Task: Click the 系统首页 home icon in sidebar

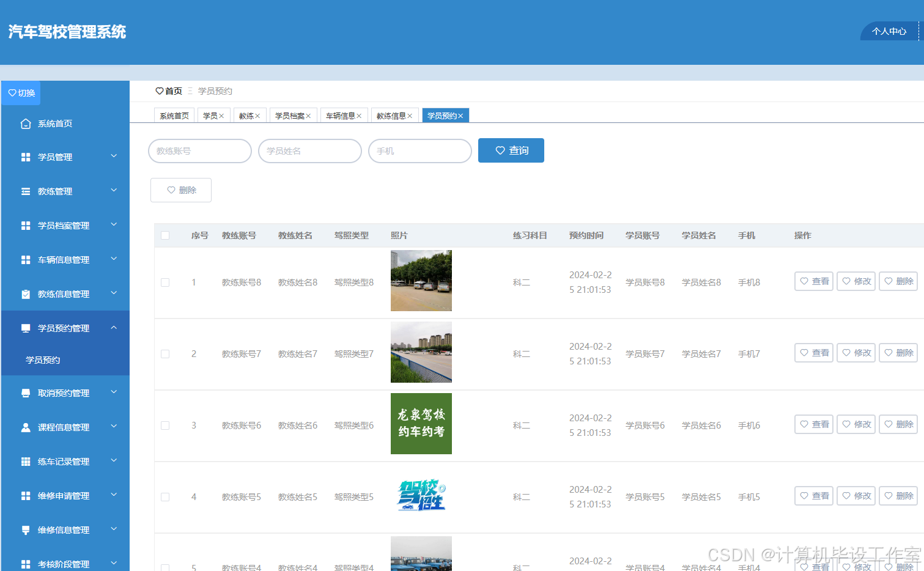Action: pyautogui.click(x=26, y=123)
